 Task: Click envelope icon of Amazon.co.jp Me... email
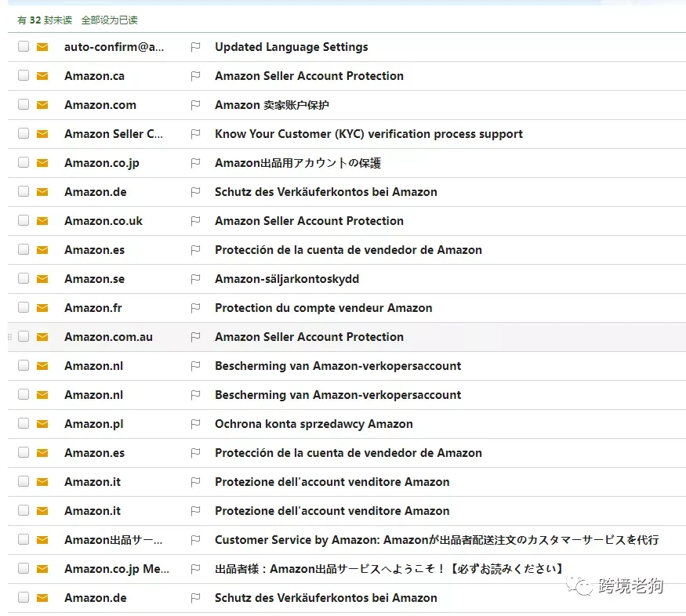click(42, 569)
